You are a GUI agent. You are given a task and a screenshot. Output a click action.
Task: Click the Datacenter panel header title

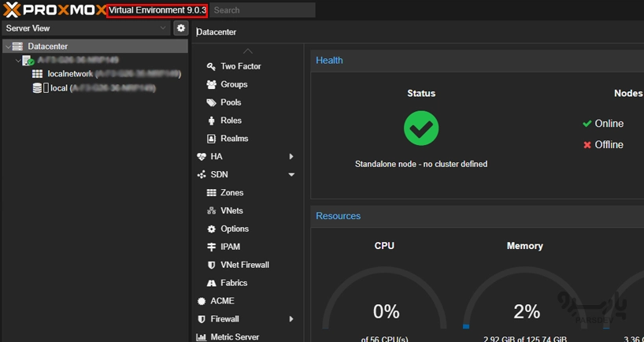point(217,32)
